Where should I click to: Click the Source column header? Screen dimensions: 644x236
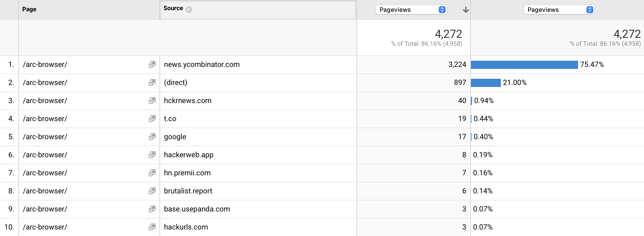[173, 8]
